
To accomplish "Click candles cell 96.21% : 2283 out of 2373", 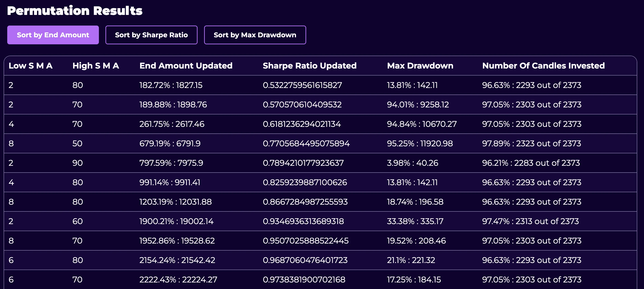I will (531, 163).
